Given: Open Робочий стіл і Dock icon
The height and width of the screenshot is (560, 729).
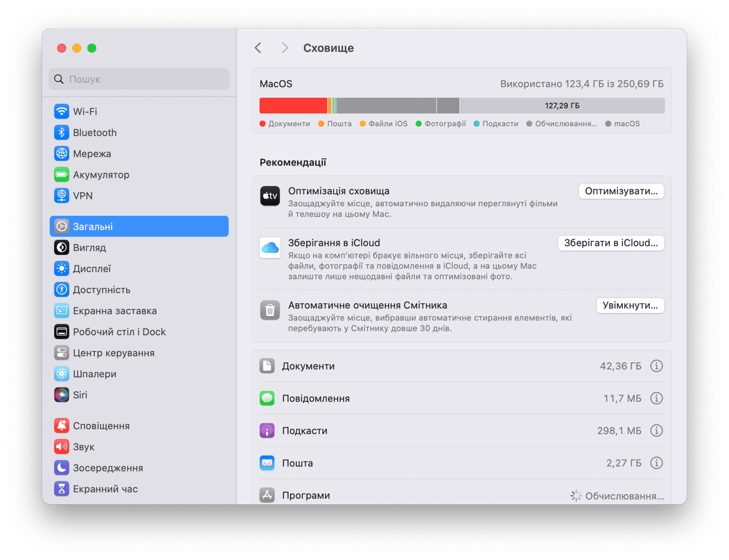Looking at the screenshot, I should point(61,332).
